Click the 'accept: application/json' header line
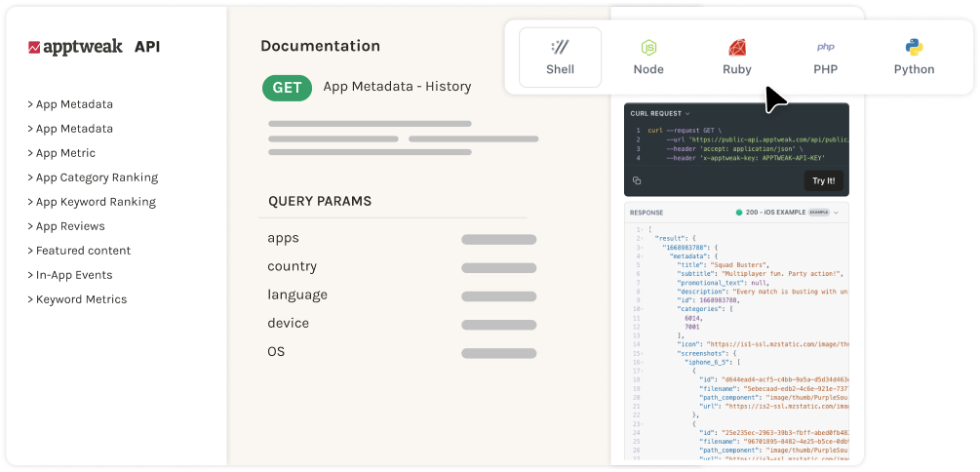The width and height of the screenshot is (980, 472). (x=734, y=149)
